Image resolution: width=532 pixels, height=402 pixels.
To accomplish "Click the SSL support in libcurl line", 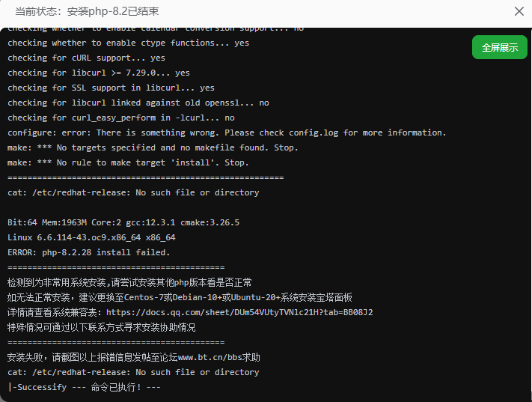I will click(x=111, y=88).
